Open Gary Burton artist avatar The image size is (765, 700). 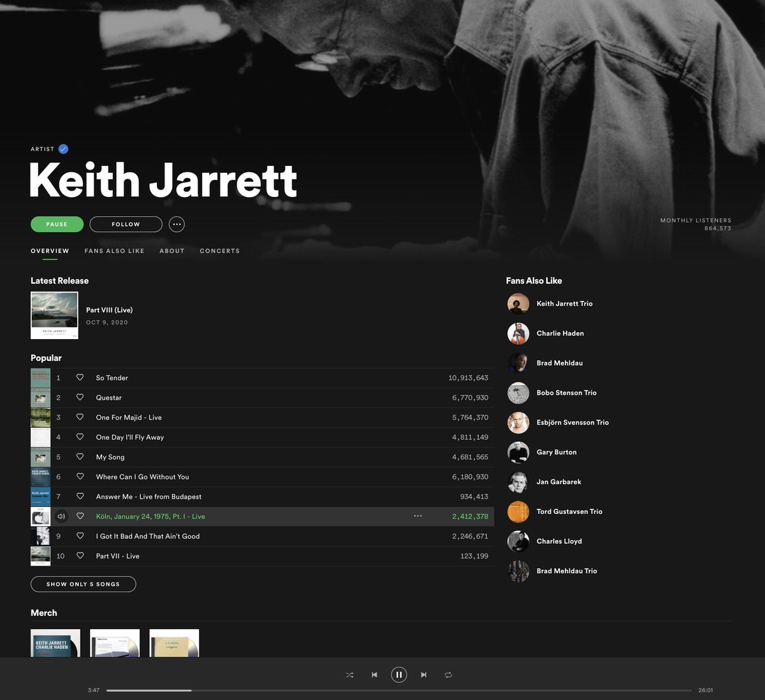point(518,452)
